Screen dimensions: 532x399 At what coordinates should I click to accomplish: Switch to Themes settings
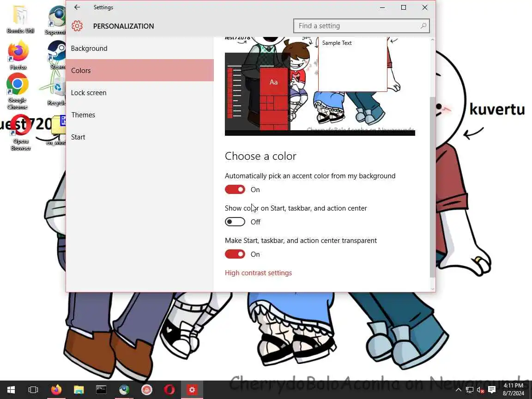click(140, 115)
